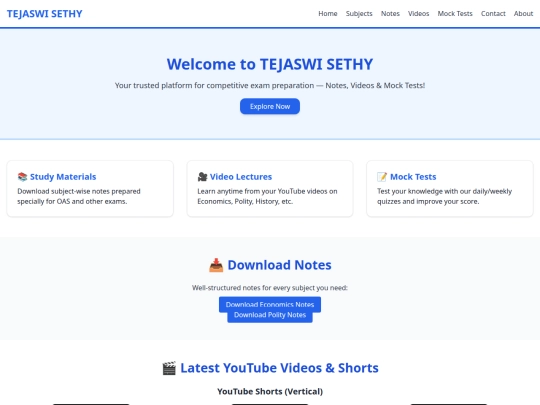Screen dimensions: 540x405
Task: Click the Explore Now button
Action: click(270, 106)
